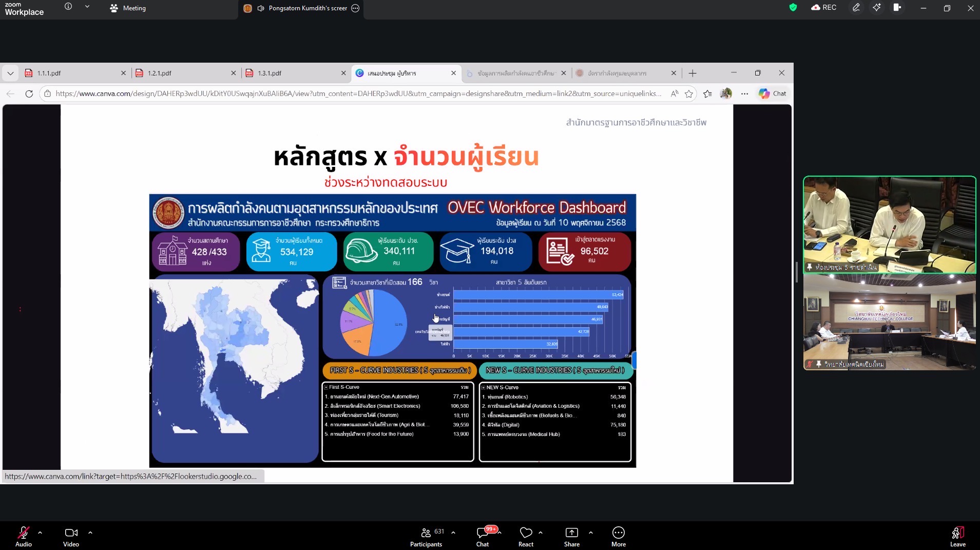980x550 pixels.
Task: Leave the meeting
Action: click(x=957, y=536)
